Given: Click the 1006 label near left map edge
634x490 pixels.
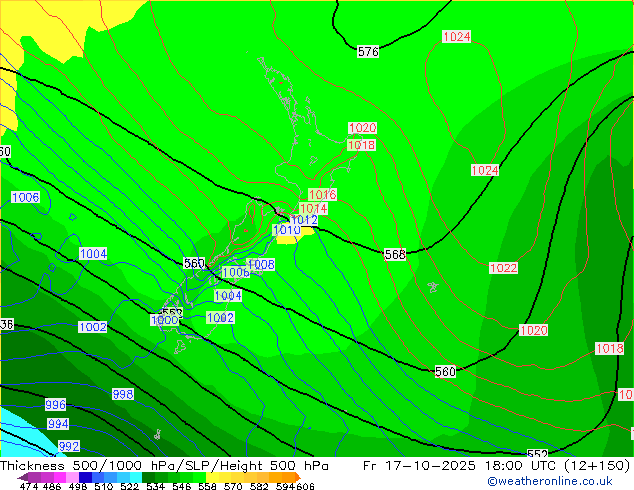Looking at the screenshot, I should (x=26, y=198).
